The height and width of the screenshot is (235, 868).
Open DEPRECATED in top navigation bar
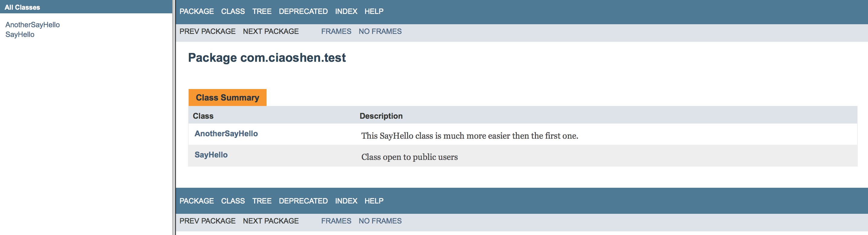point(303,12)
